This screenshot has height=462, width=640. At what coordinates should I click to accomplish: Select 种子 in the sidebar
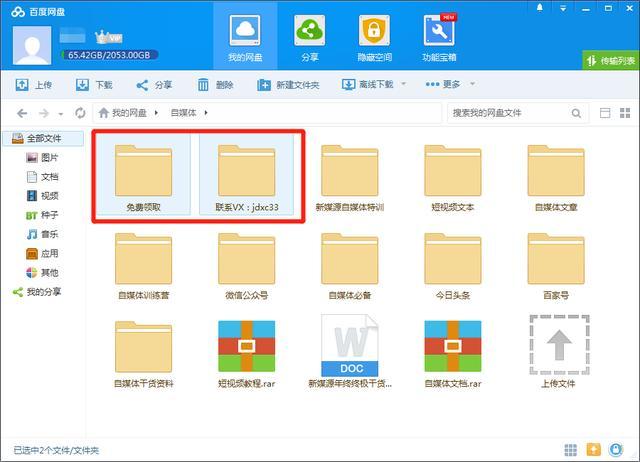(42, 215)
